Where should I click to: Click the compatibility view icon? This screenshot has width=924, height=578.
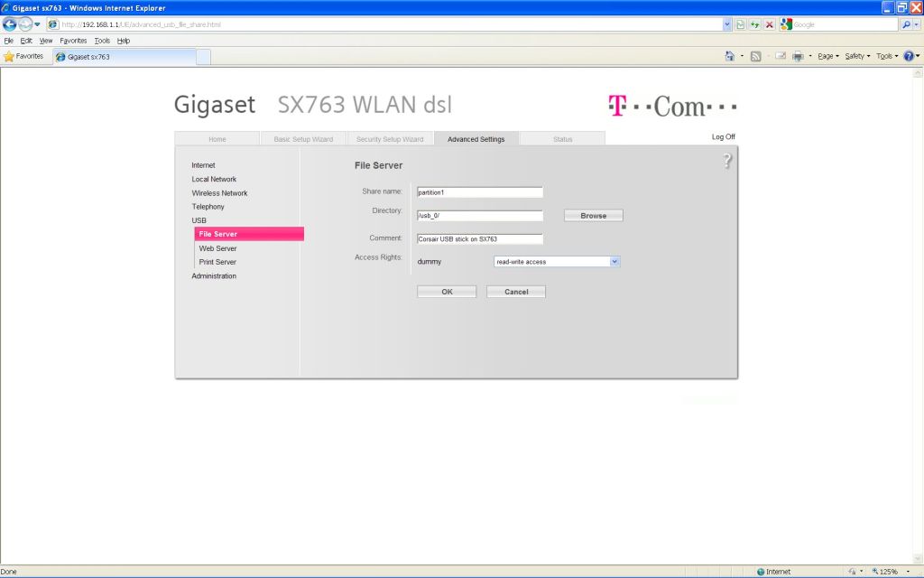(741, 24)
